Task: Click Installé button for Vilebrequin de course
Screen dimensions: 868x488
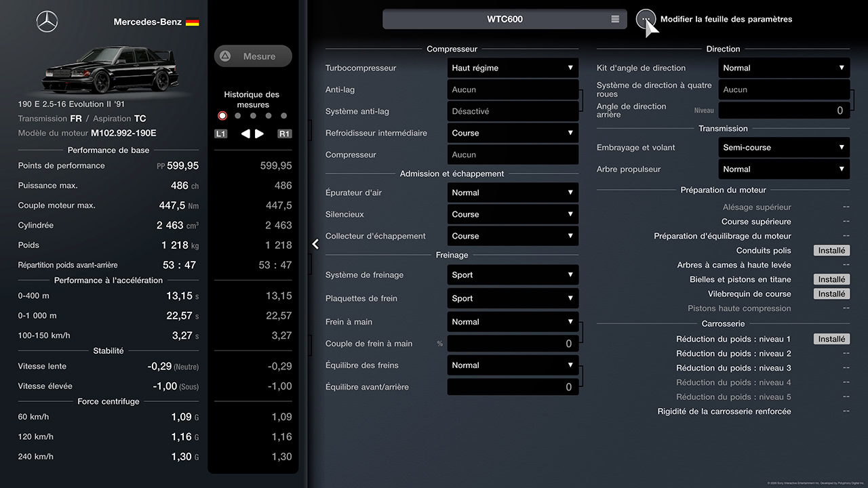Action: tap(831, 294)
